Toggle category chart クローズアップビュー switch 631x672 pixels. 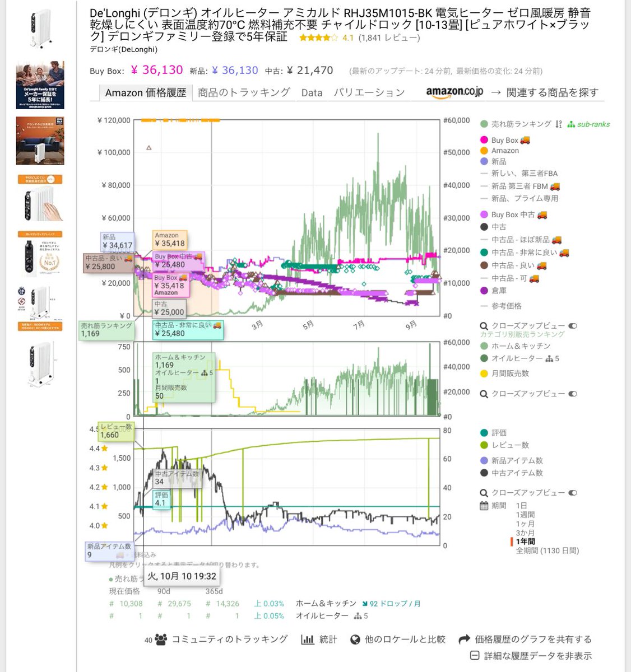click(x=573, y=394)
